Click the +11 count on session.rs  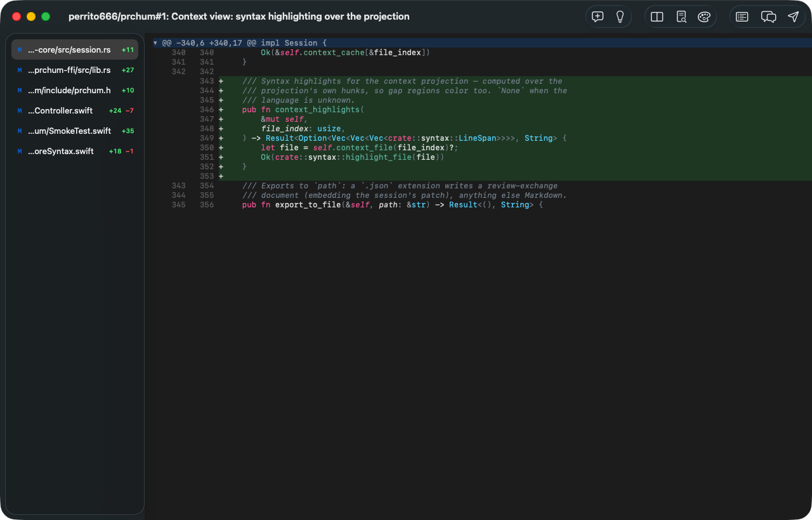(128, 49)
